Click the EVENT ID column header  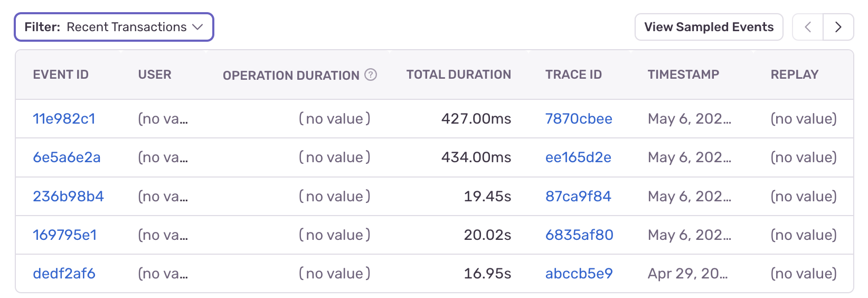point(61,74)
